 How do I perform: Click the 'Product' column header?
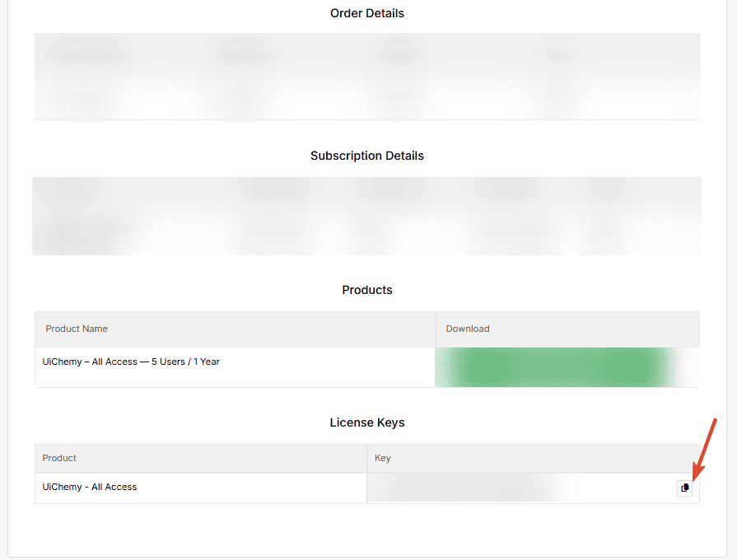pyautogui.click(x=59, y=458)
